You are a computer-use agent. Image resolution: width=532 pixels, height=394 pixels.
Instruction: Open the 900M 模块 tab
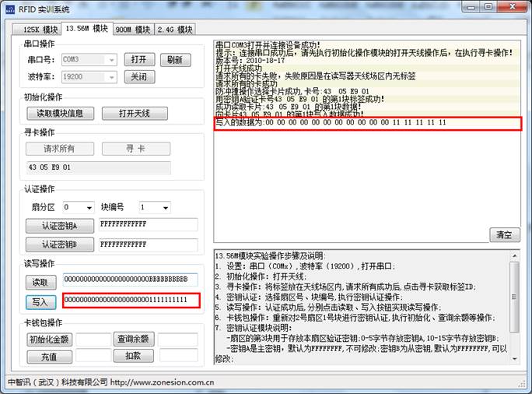(x=132, y=30)
